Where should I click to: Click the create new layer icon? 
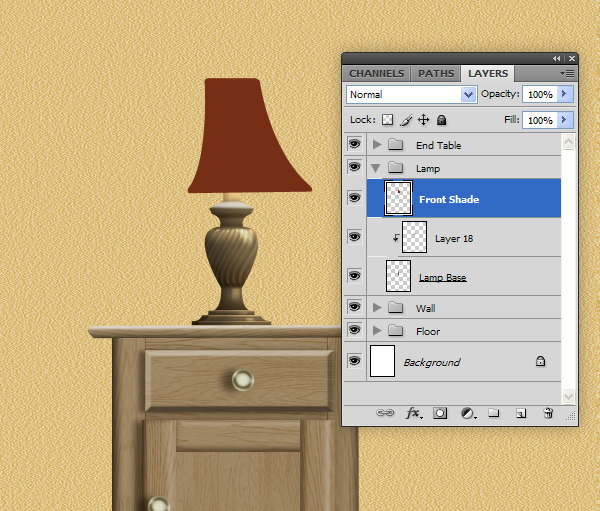click(520, 413)
